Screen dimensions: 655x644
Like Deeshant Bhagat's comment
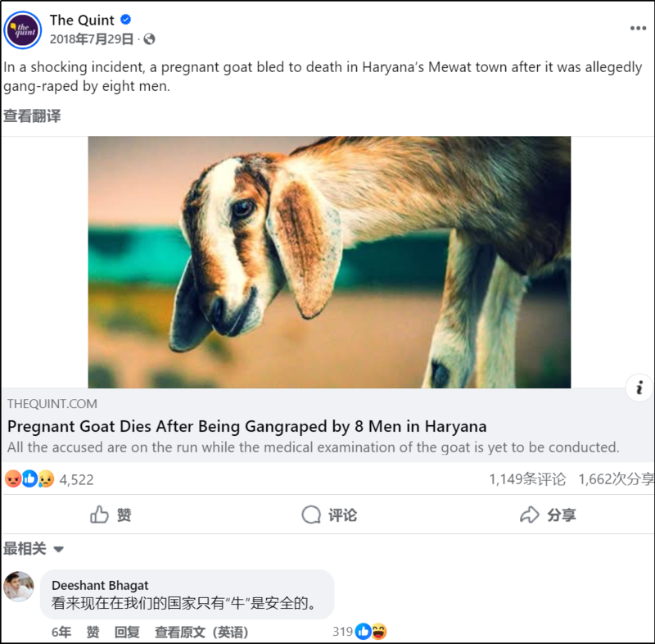(93, 632)
